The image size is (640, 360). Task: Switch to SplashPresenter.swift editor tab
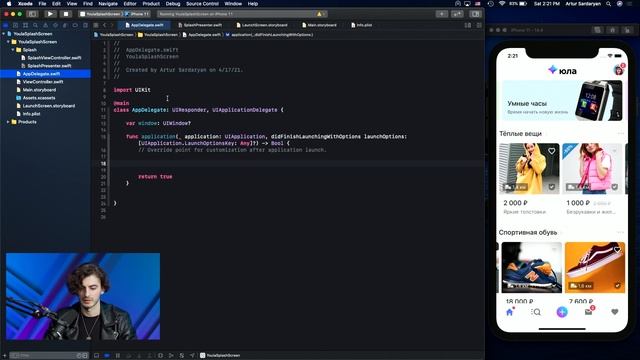[x=200, y=25]
